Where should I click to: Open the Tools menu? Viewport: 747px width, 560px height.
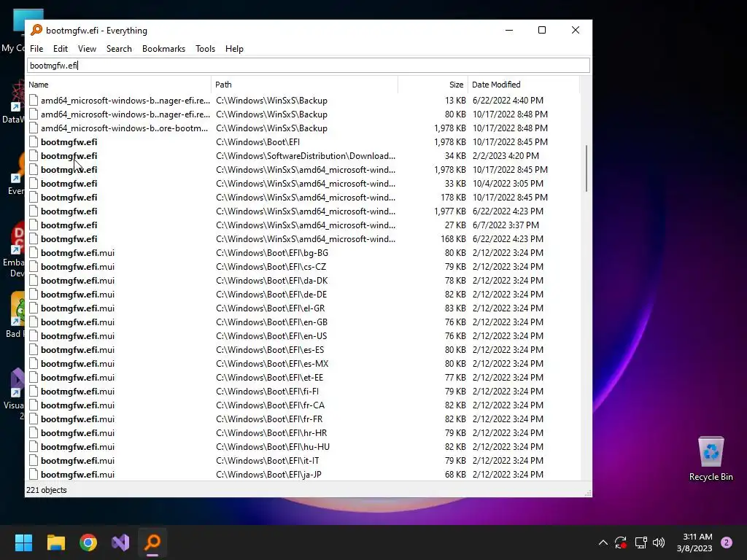click(x=205, y=49)
